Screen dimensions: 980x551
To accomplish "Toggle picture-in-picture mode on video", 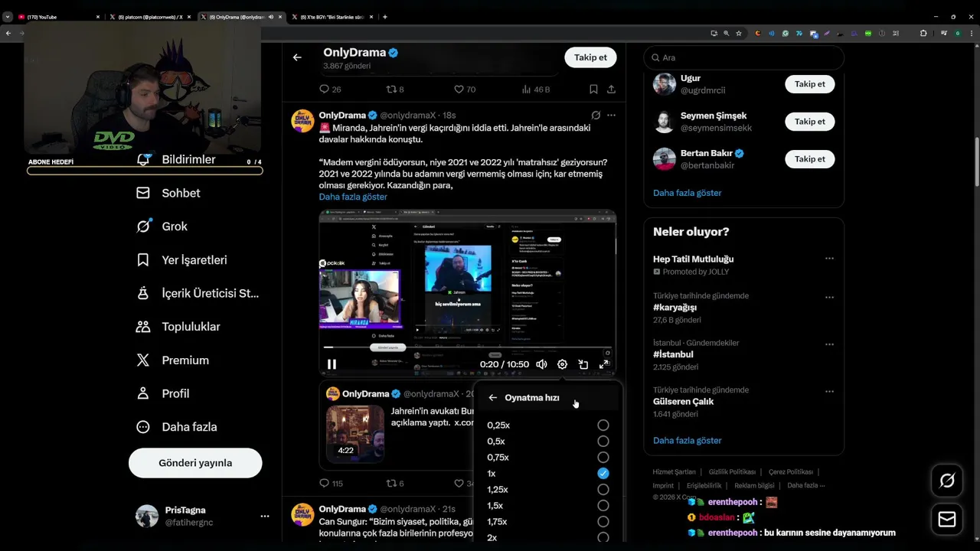I will 583,364.
